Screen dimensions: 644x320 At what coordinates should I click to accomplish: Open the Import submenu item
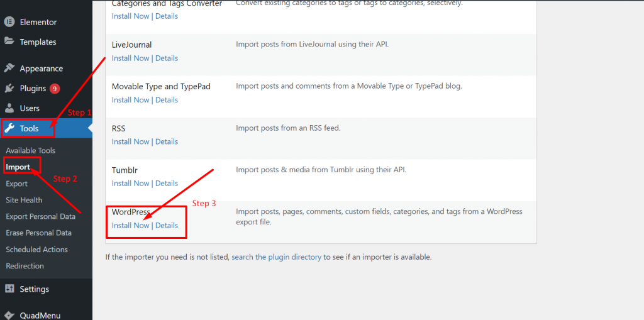(18, 167)
